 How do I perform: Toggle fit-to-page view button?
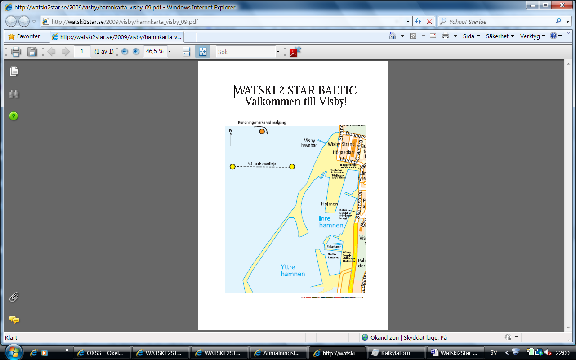202,52
